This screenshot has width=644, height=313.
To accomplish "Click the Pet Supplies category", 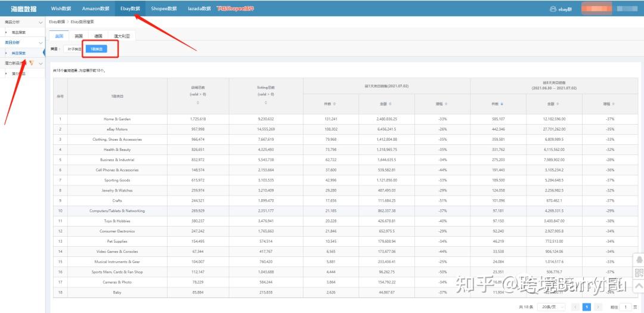I will (117, 241).
